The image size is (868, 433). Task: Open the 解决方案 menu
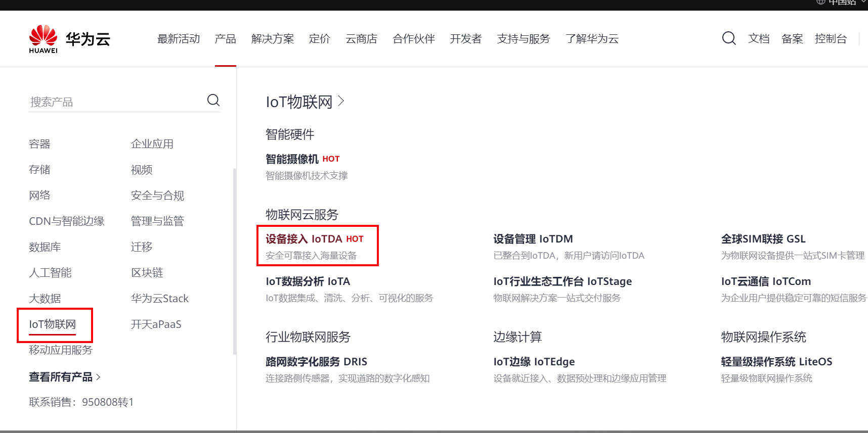272,39
